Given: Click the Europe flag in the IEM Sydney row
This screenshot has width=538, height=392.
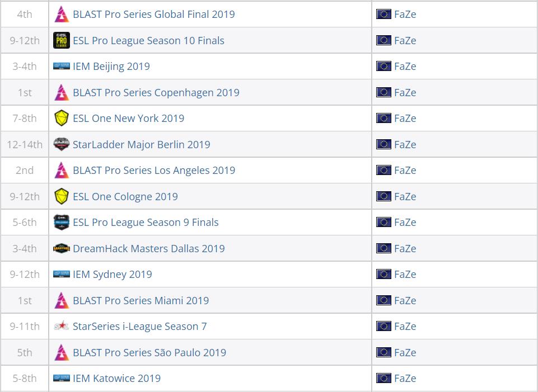Looking at the screenshot, I should pyautogui.click(x=383, y=274).
